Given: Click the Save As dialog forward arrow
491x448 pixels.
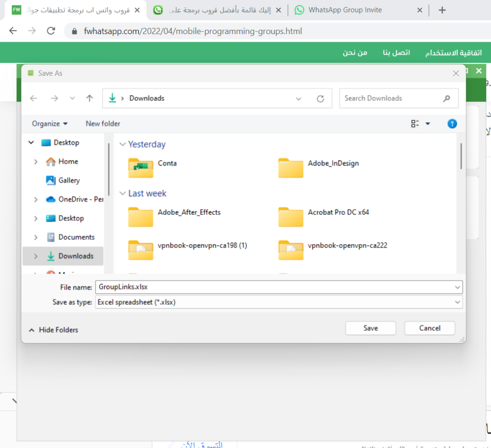Looking at the screenshot, I should [x=55, y=98].
